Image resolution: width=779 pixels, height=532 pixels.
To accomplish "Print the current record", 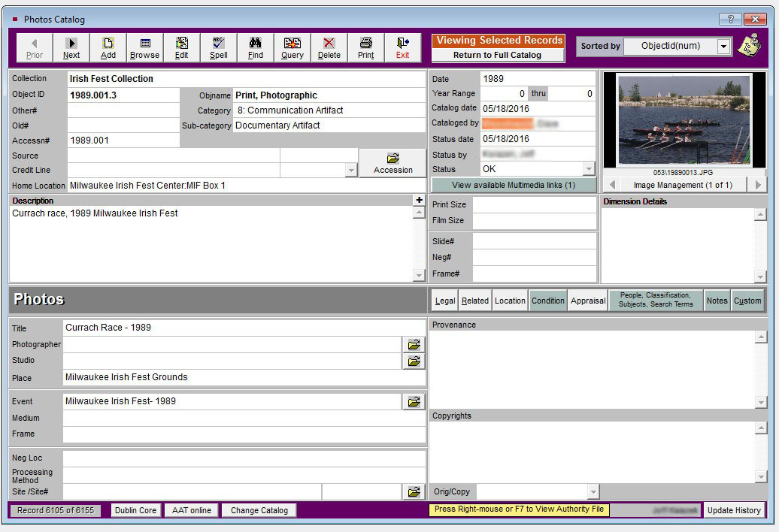I will (365, 48).
